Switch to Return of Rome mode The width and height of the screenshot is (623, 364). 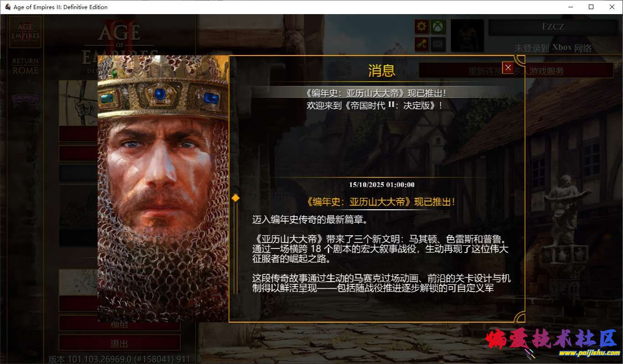(26, 66)
